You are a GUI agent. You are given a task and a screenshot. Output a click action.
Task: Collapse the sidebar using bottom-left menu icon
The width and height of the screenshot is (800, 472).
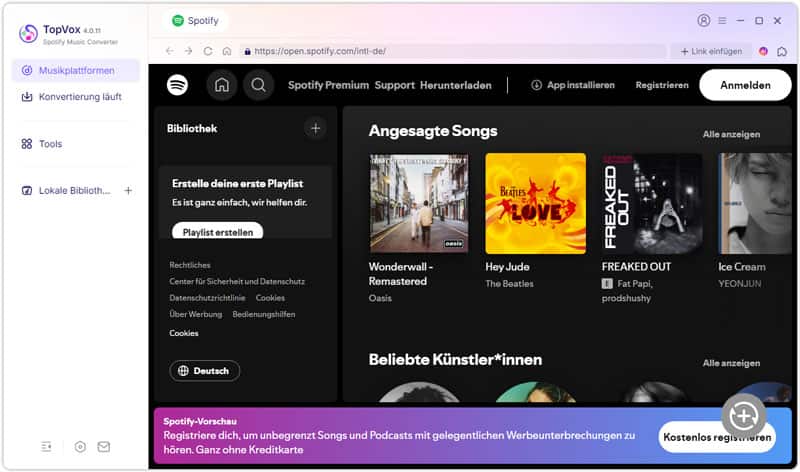tap(46, 447)
